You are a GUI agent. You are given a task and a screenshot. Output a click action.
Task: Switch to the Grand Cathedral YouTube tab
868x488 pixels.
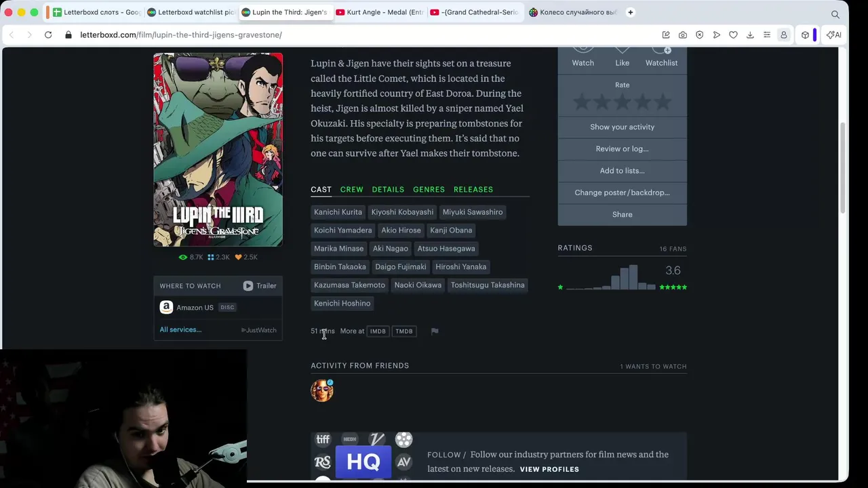(x=474, y=12)
